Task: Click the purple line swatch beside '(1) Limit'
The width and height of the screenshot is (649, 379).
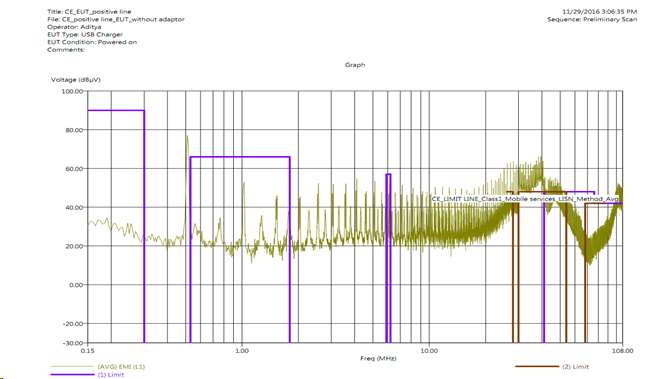Action: tap(72, 375)
